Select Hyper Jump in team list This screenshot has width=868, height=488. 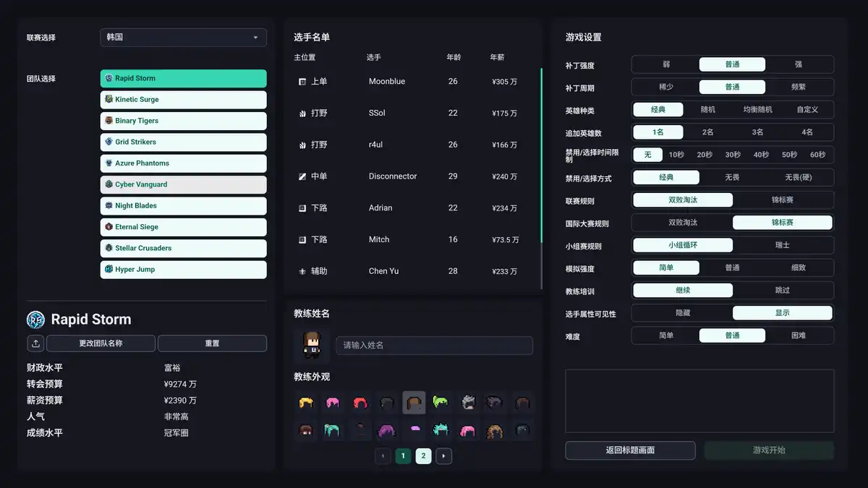(183, 269)
